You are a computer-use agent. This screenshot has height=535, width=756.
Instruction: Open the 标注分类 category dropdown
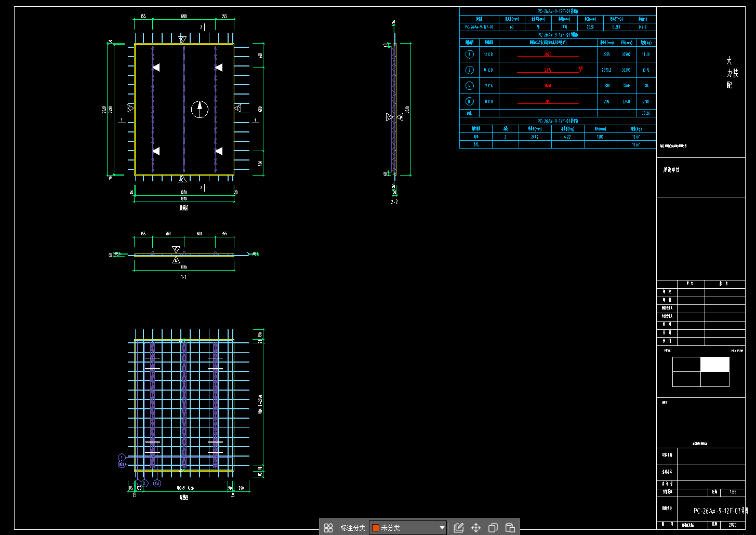pos(408,528)
